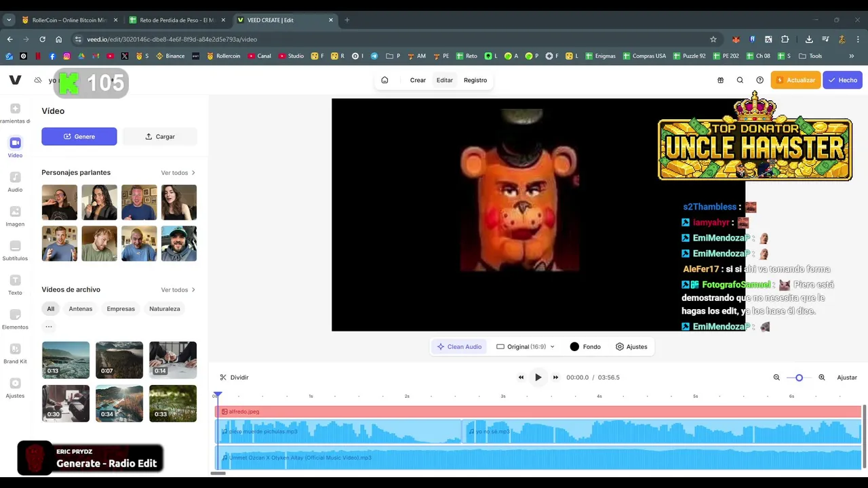Click the Cargar upload button
Image resolution: width=868 pixels, height=488 pixels.
coord(160,136)
